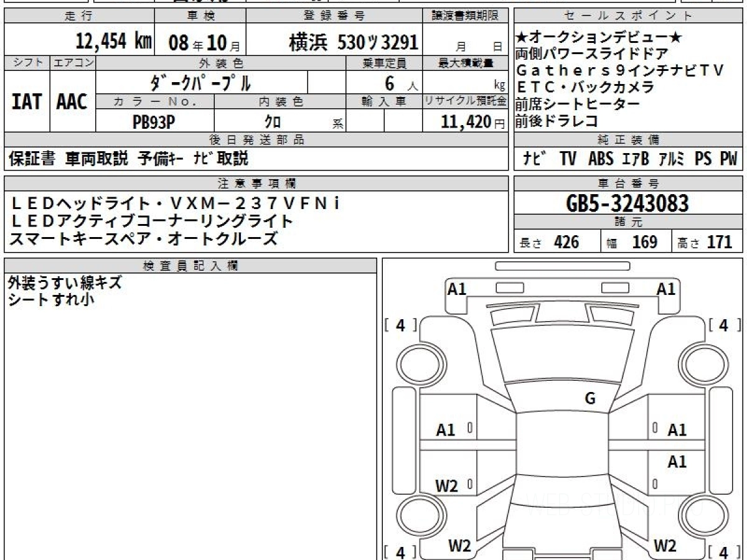Click the mileage value 12,454 km
The width and height of the screenshot is (747, 560).
click(114, 42)
